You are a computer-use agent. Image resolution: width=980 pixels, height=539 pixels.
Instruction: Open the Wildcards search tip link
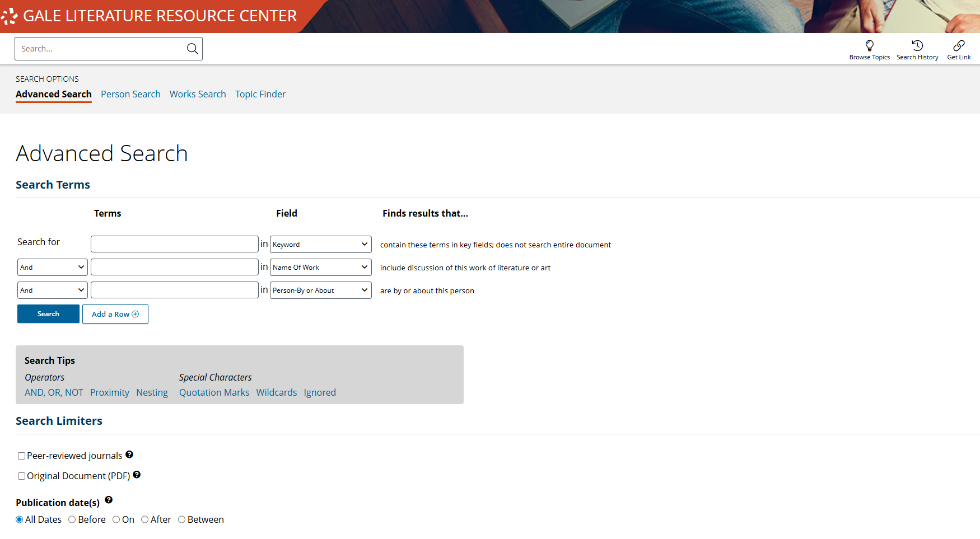pos(277,392)
